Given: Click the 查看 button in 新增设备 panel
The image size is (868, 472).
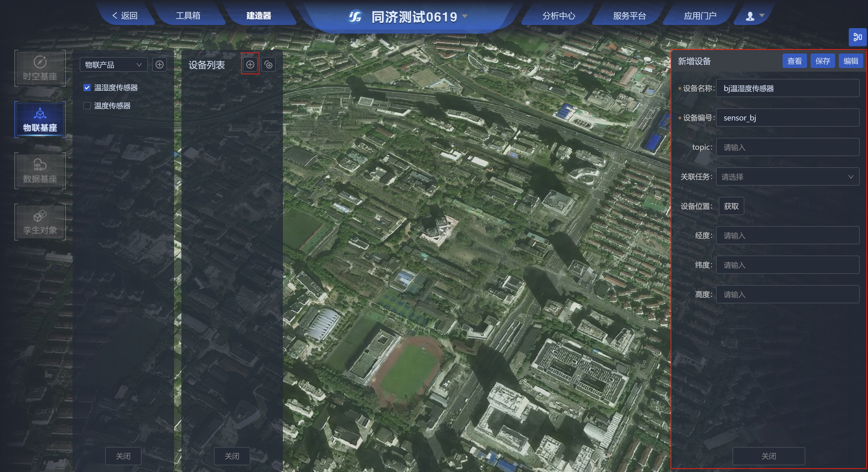Looking at the screenshot, I should (795, 61).
